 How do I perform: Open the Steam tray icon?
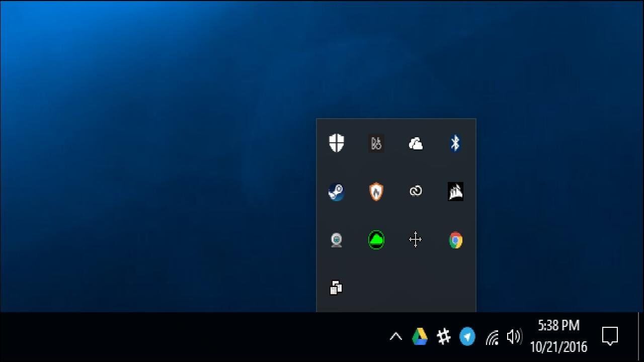(x=336, y=192)
